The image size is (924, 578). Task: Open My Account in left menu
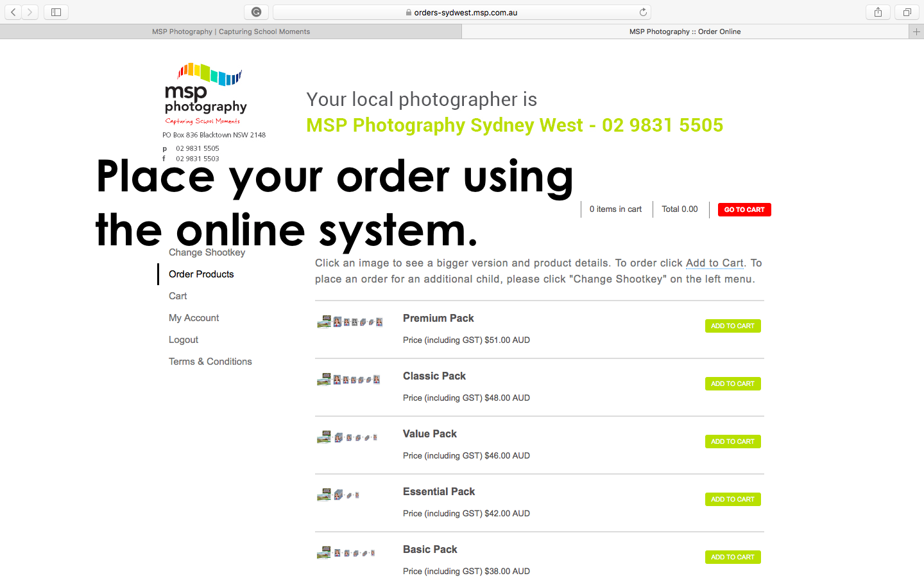point(194,318)
